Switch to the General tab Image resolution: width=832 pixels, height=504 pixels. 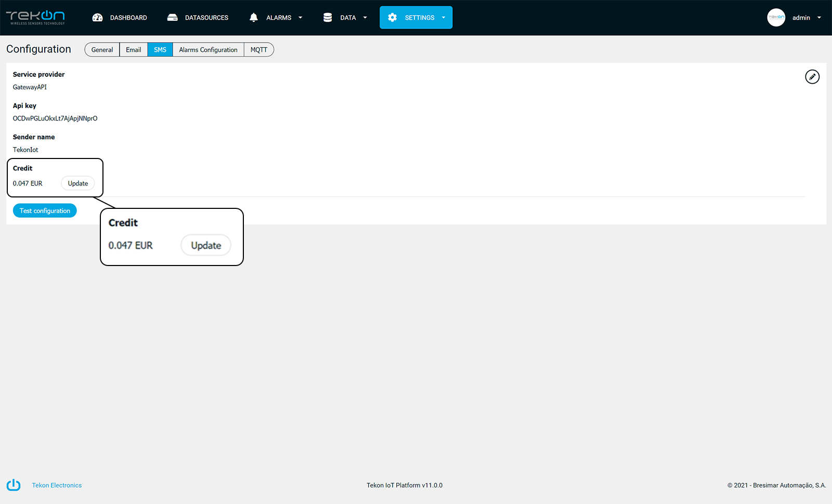point(102,50)
